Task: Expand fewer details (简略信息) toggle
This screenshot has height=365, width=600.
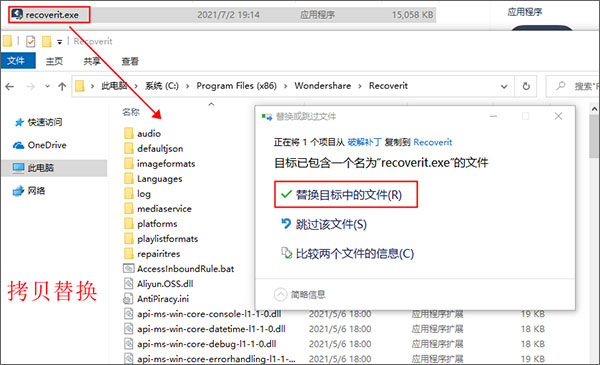Action: click(x=300, y=294)
